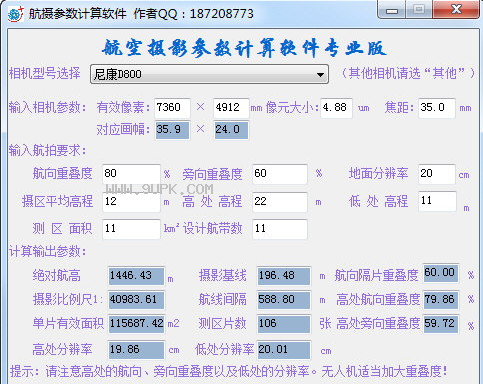The width and height of the screenshot is (483, 384).
Task: Click the 高处旁向重叠度 output 59.72
Action: 441,324
